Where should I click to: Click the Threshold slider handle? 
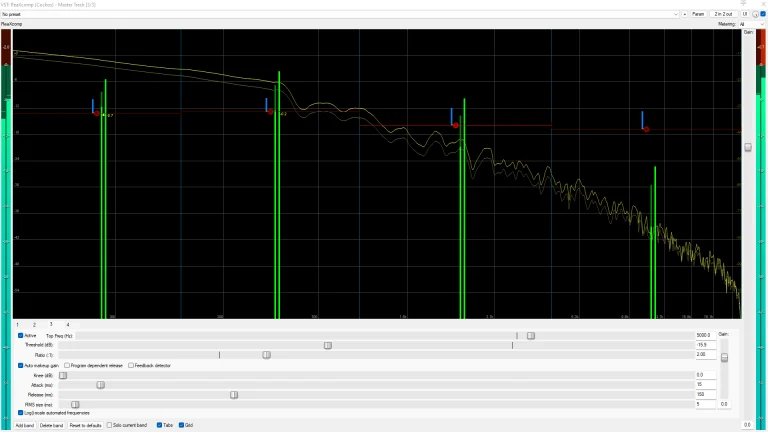(x=328, y=345)
